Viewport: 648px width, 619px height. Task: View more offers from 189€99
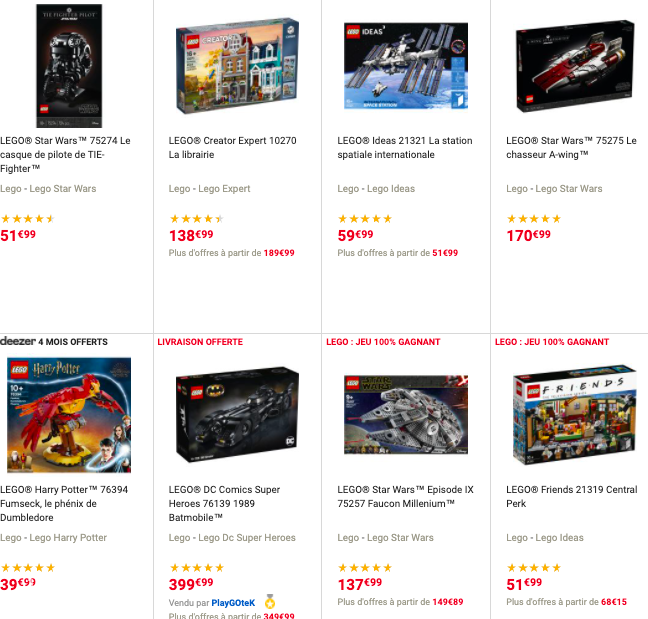[231, 253]
